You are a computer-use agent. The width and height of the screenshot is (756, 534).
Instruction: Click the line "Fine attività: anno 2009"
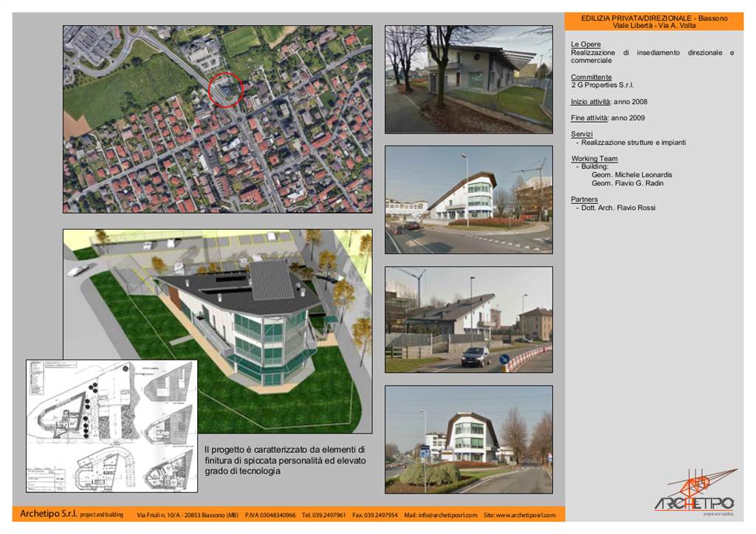click(608, 117)
